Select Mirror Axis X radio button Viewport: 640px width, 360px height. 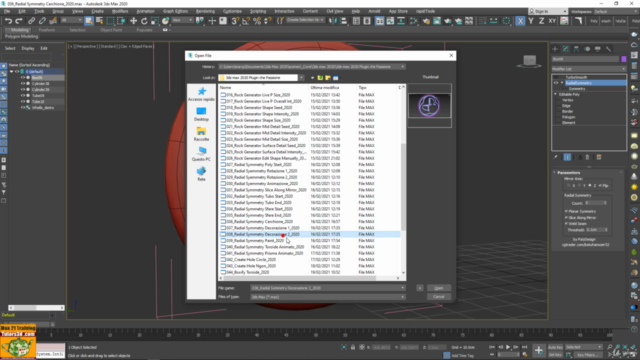[x=569, y=185]
